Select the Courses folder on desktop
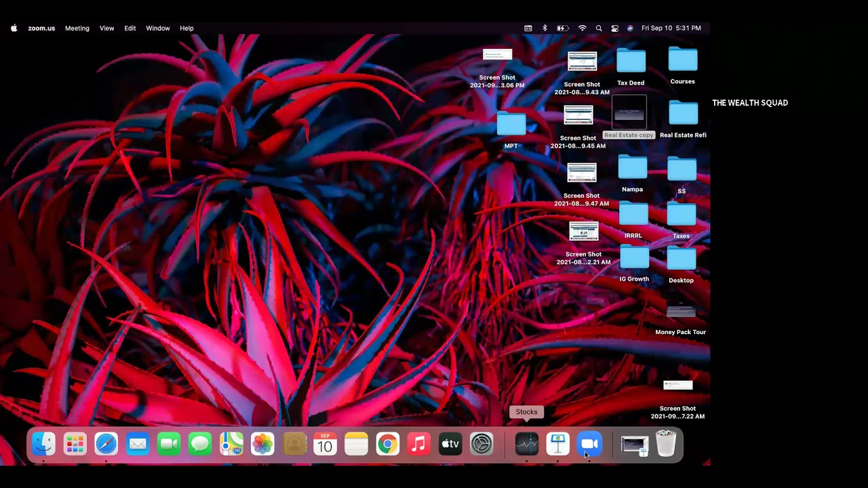868x488 pixels. (x=682, y=66)
